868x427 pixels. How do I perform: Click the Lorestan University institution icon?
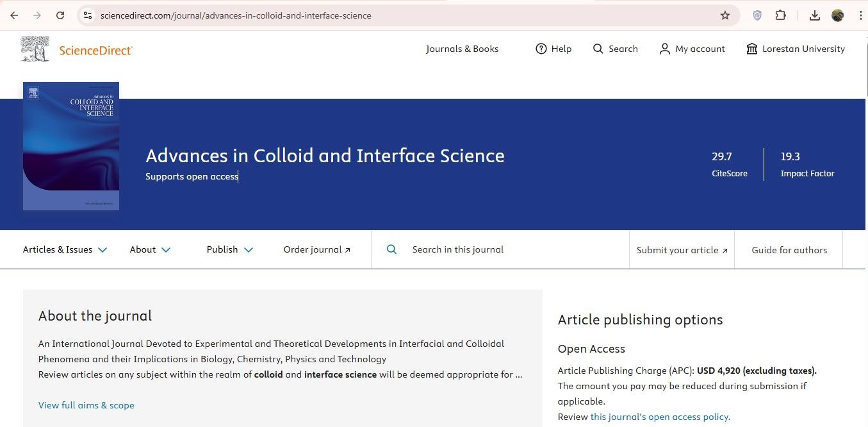(752, 49)
